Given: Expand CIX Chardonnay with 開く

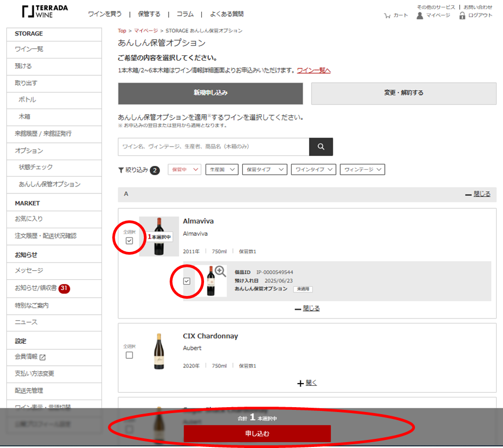Looking at the screenshot, I should tap(307, 383).
